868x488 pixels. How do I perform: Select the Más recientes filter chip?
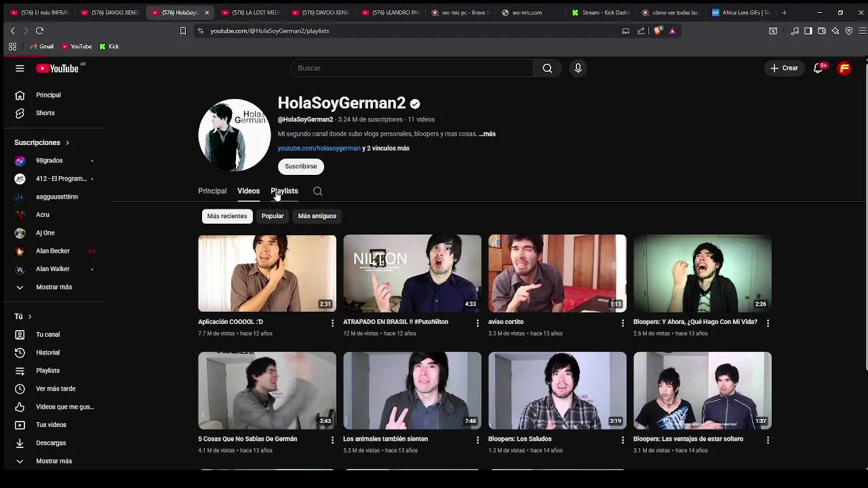pyautogui.click(x=227, y=216)
